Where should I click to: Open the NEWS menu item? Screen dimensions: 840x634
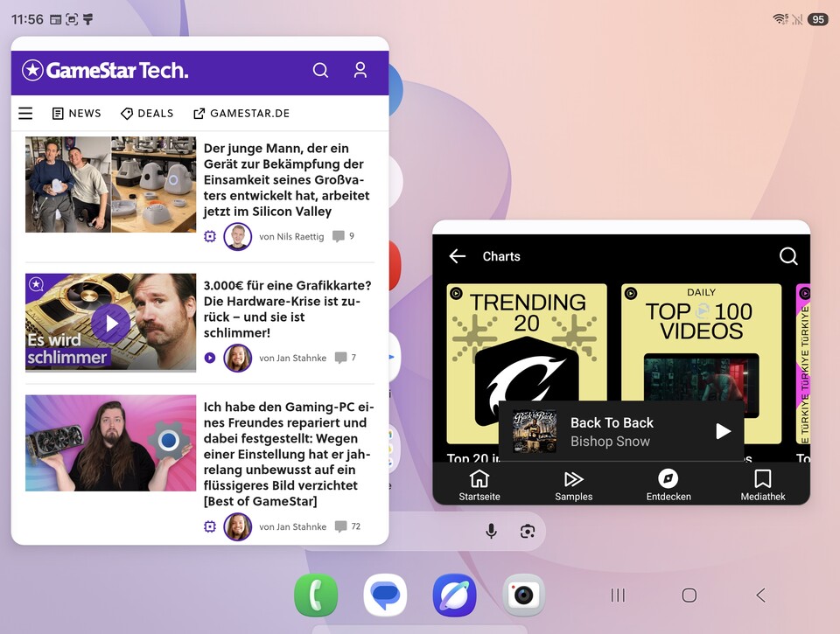point(77,113)
